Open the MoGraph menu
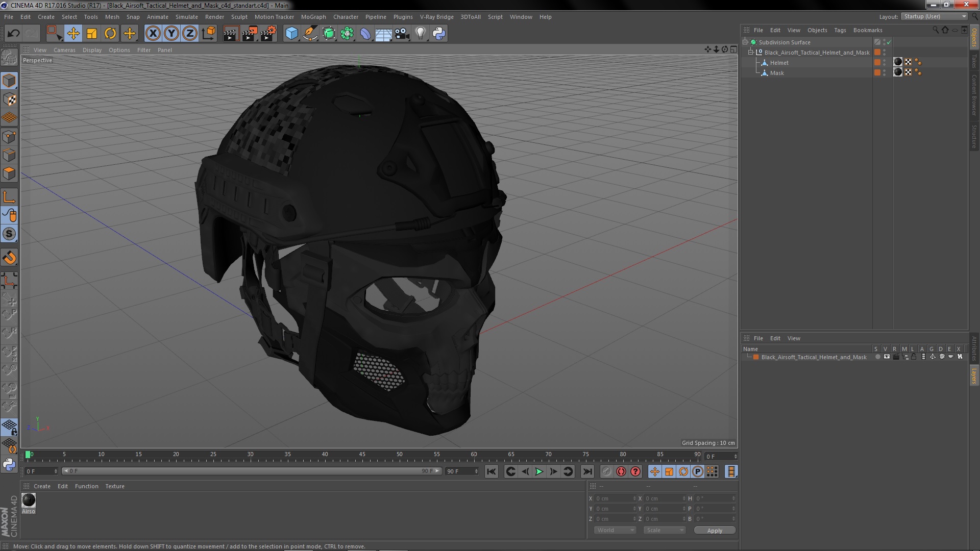980x551 pixels. click(x=313, y=17)
